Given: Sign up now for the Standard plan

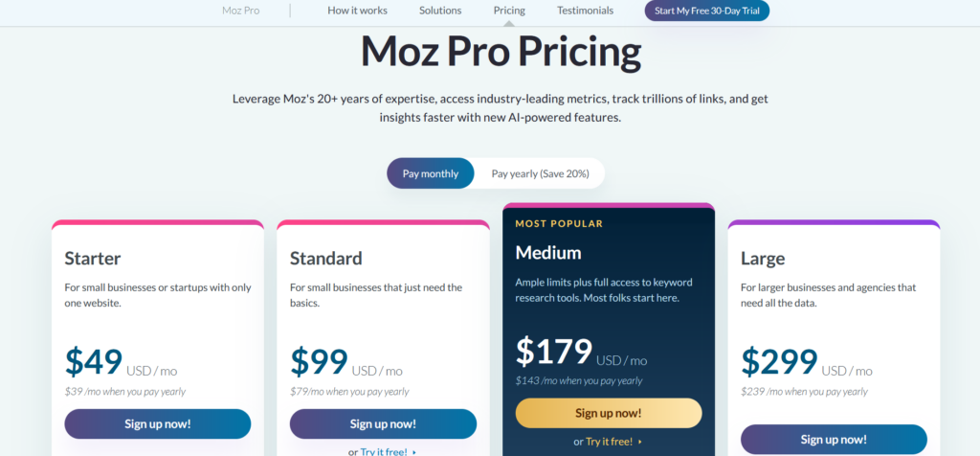Looking at the screenshot, I should coord(383,423).
